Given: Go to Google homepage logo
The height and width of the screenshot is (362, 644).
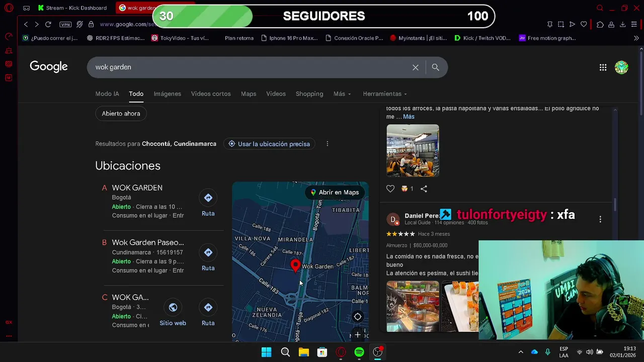Looking at the screenshot, I should 49,67.
